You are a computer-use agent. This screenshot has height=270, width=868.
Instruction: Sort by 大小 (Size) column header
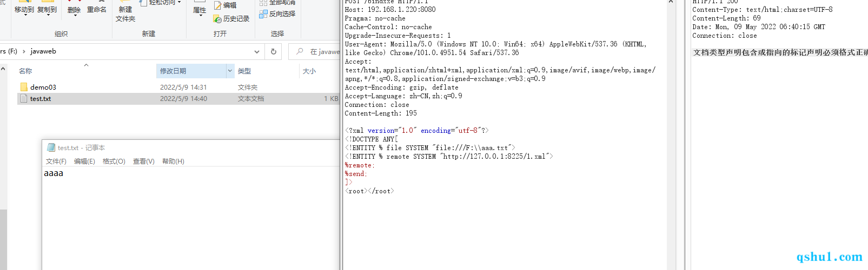[x=309, y=71]
